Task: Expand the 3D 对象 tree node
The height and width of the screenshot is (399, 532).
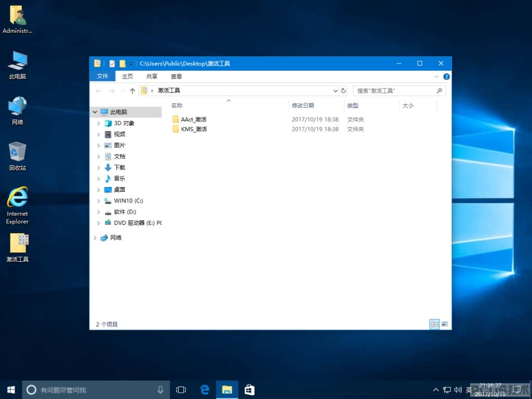Action: tap(98, 123)
